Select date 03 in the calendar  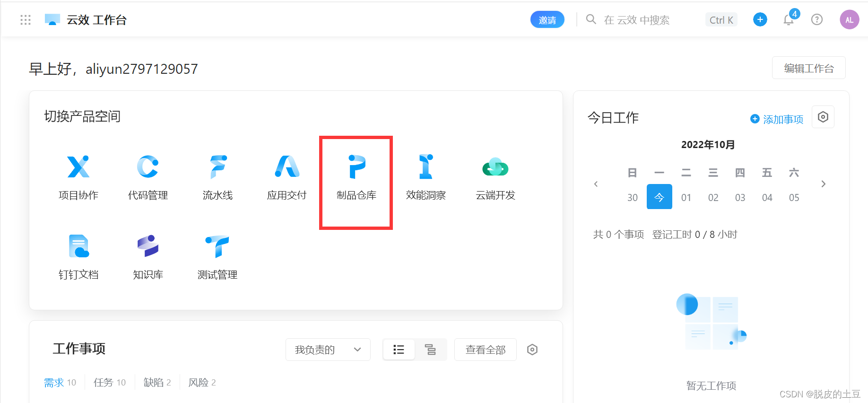coord(740,197)
